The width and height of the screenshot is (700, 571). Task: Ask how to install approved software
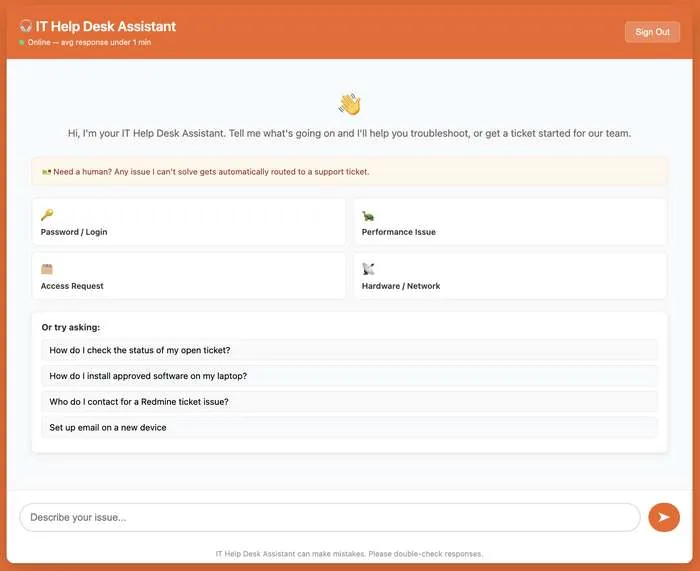(x=350, y=376)
